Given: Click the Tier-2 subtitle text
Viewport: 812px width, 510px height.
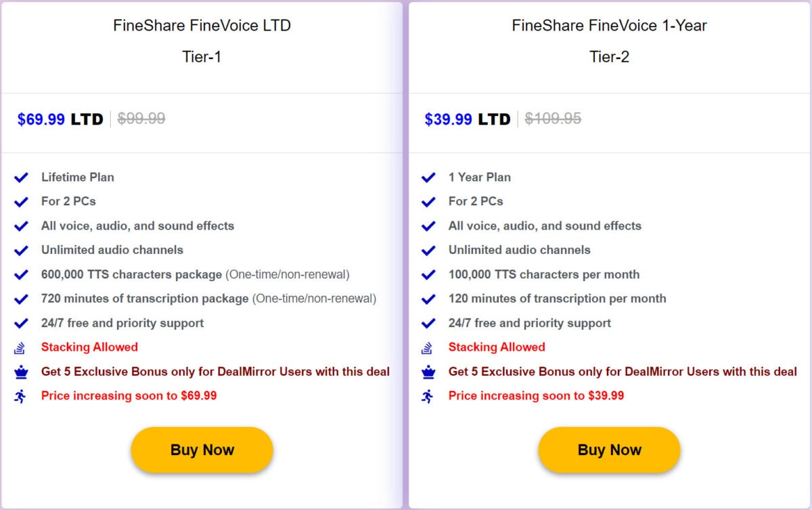Looking at the screenshot, I should (x=609, y=57).
